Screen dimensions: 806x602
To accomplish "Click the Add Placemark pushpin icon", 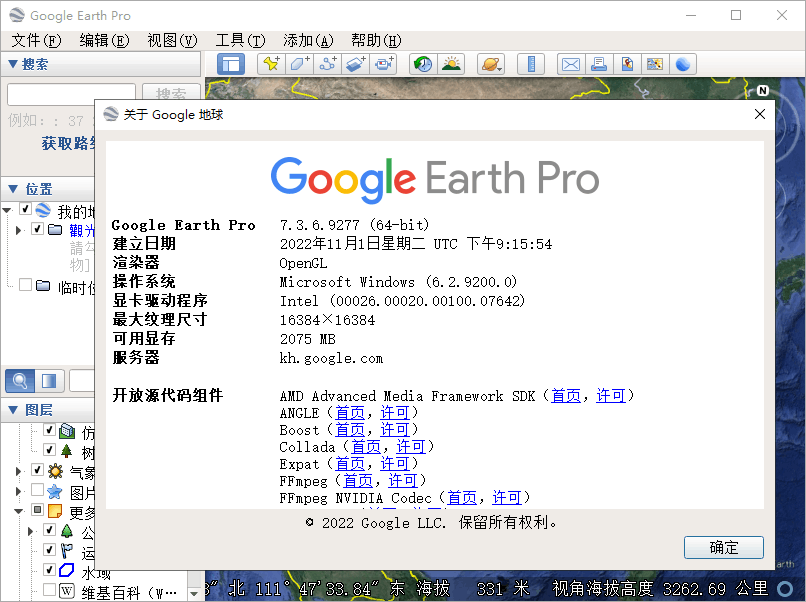I will pos(270,64).
